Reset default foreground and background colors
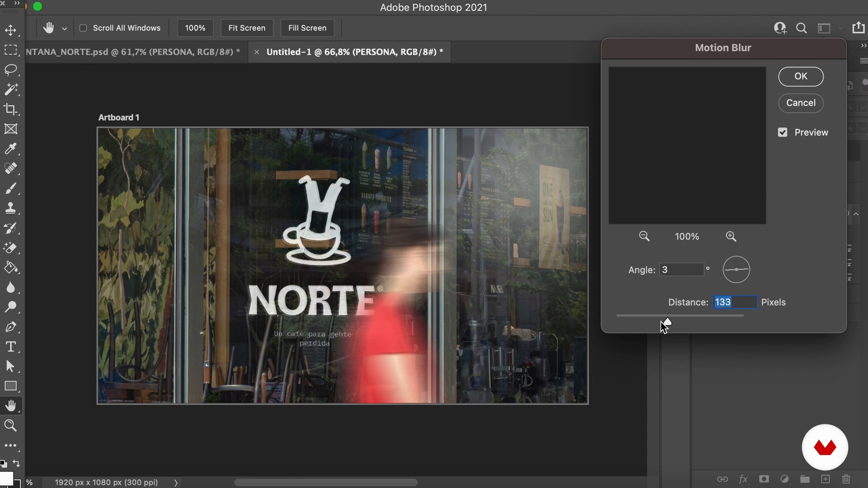Viewport: 868px width, 488px height. [4, 464]
